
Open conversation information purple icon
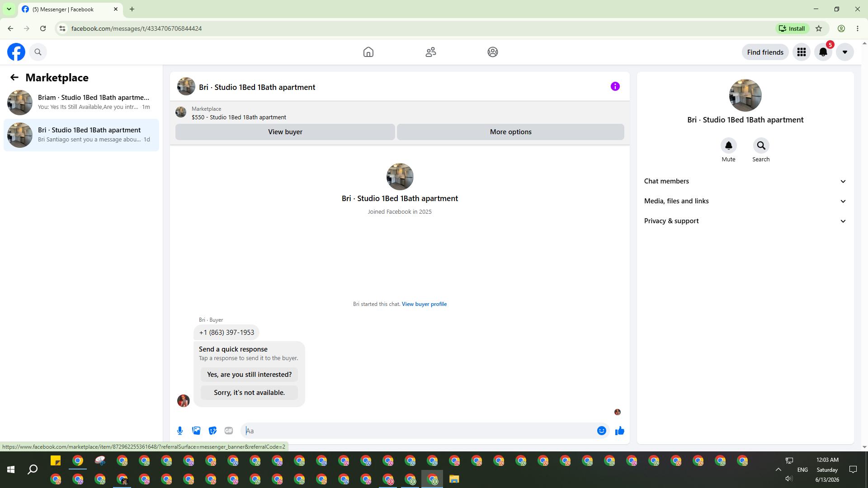tap(615, 86)
